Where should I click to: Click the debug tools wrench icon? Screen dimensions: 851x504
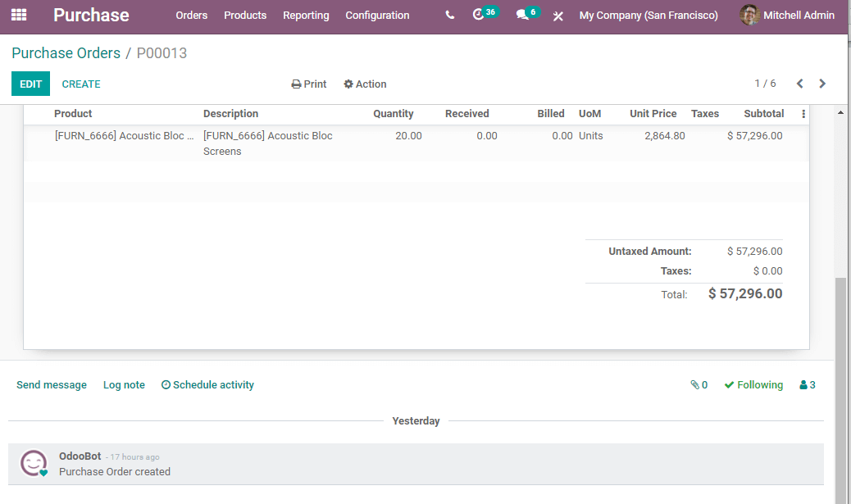[x=558, y=16]
